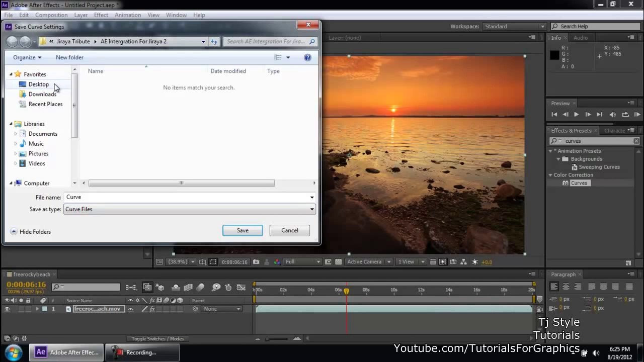Play the composition in the Preview panel
The height and width of the screenshot is (362, 644).
click(576, 115)
